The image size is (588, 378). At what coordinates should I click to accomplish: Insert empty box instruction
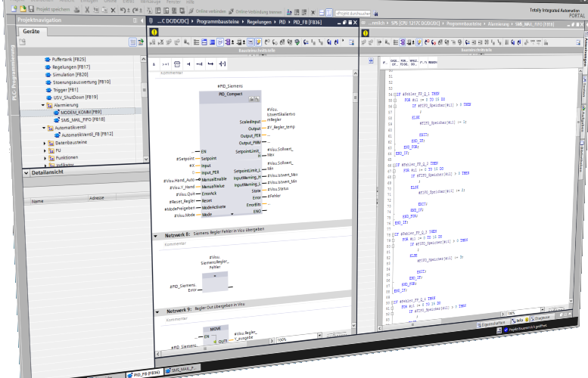point(177,64)
